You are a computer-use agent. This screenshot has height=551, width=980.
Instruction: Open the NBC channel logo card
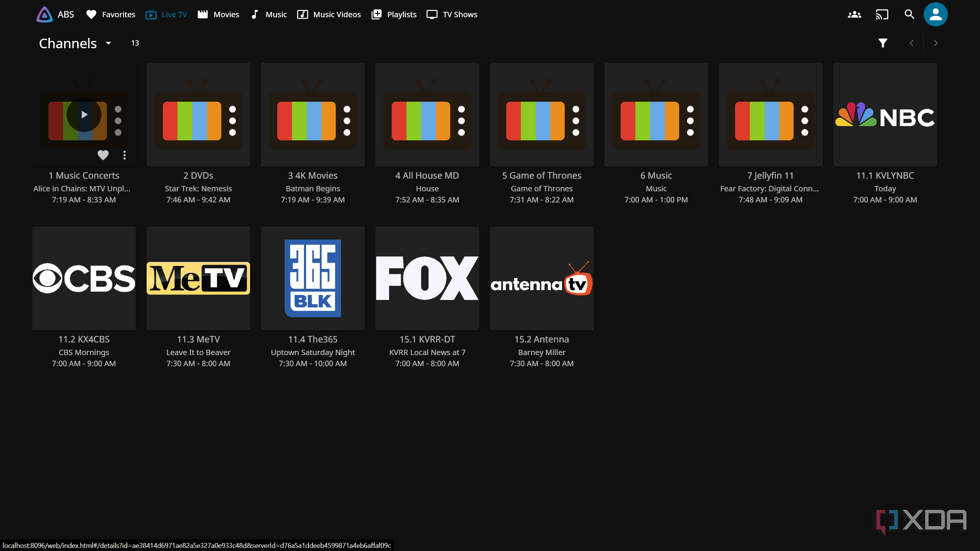click(885, 114)
